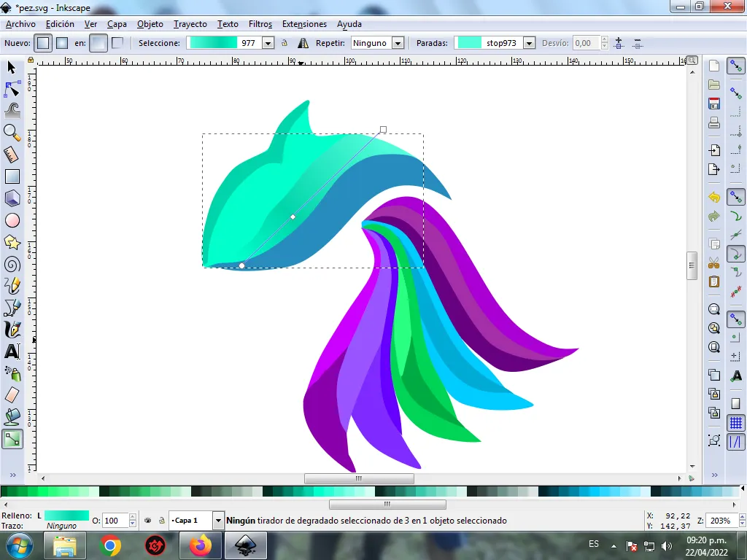
Task: Click the Relleno fill gradient swatch
Action: click(x=66, y=516)
